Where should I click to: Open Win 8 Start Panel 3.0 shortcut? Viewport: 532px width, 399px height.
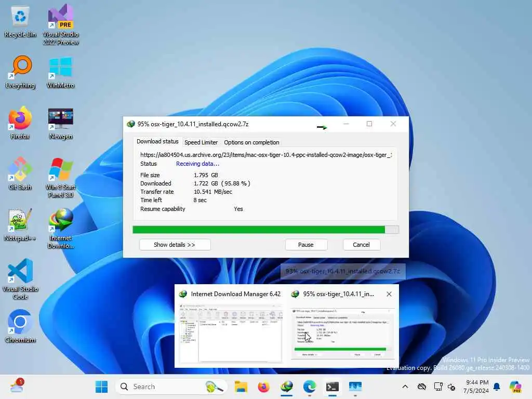click(x=60, y=178)
